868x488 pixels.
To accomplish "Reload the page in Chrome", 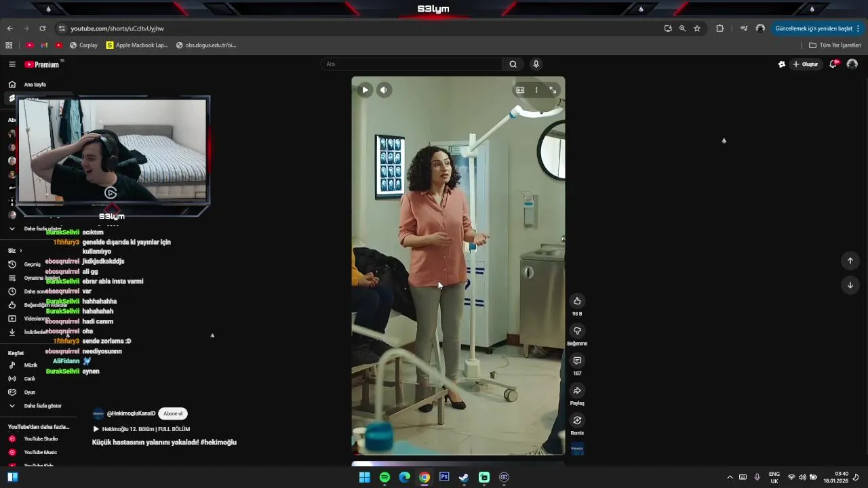I will [x=42, y=28].
